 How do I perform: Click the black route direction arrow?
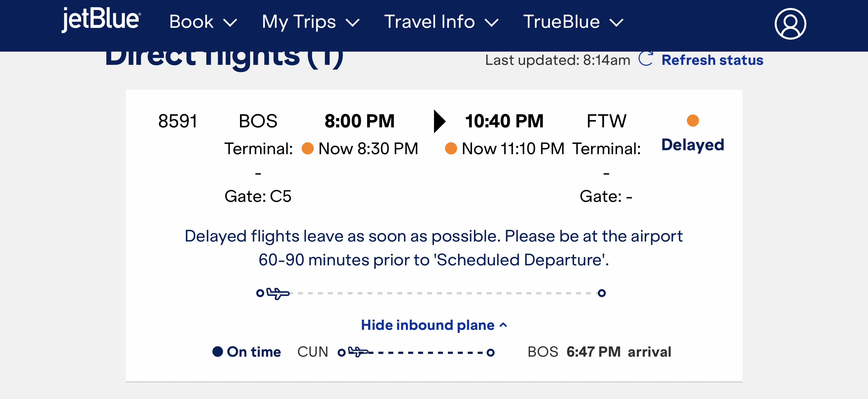pyautogui.click(x=439, y=121)
